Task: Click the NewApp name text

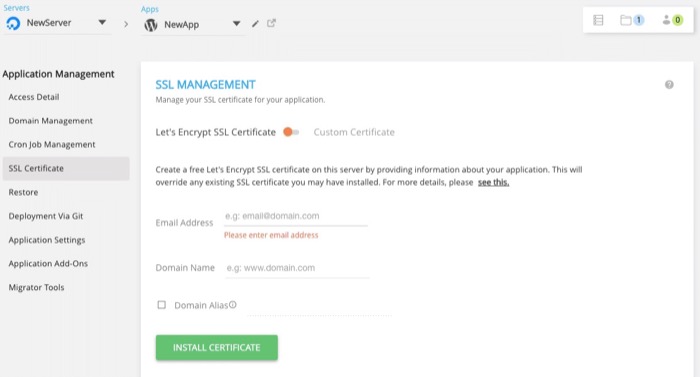Action: pyautogui.click(x=181, y=25)
